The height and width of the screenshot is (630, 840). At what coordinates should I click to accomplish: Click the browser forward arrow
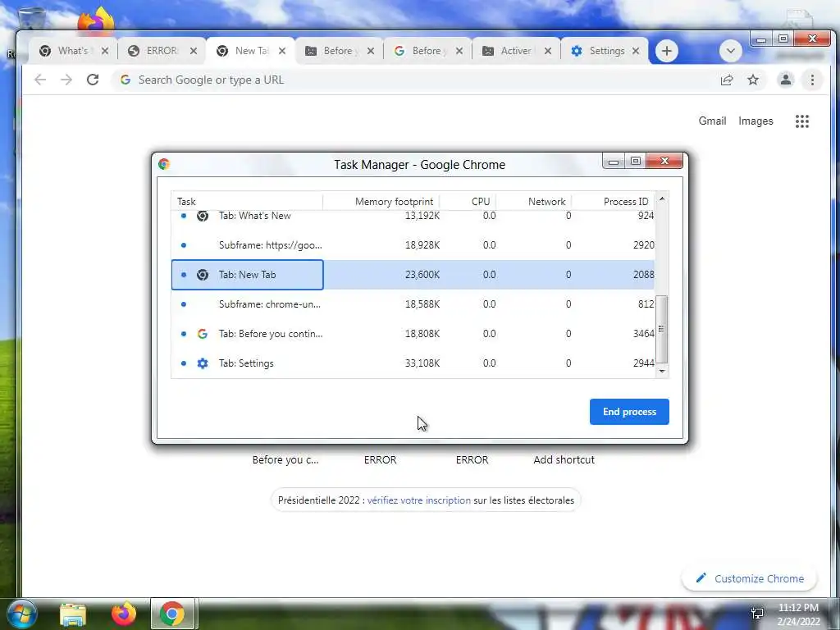(66, 80)
